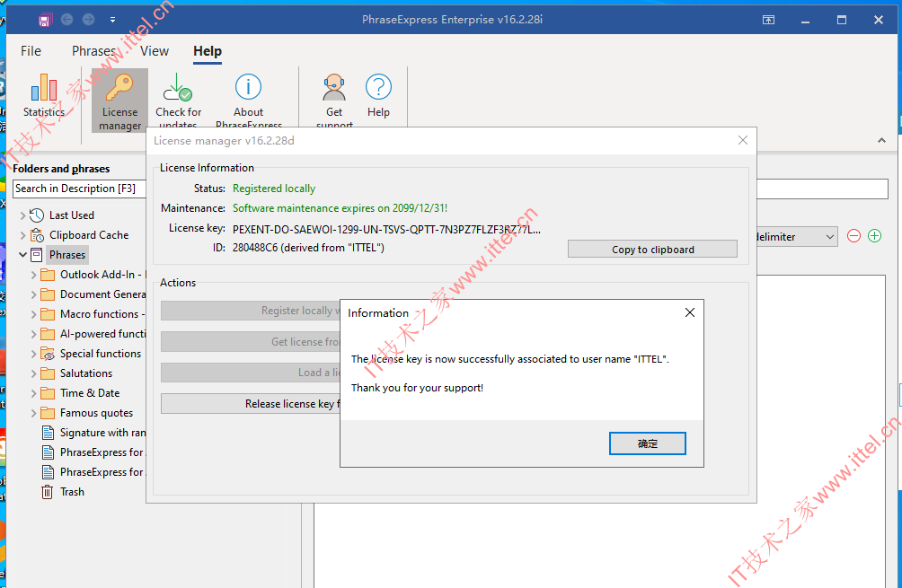Collapse the ribbon with the arrow
The image size is (902, 588).
(881, 140)
